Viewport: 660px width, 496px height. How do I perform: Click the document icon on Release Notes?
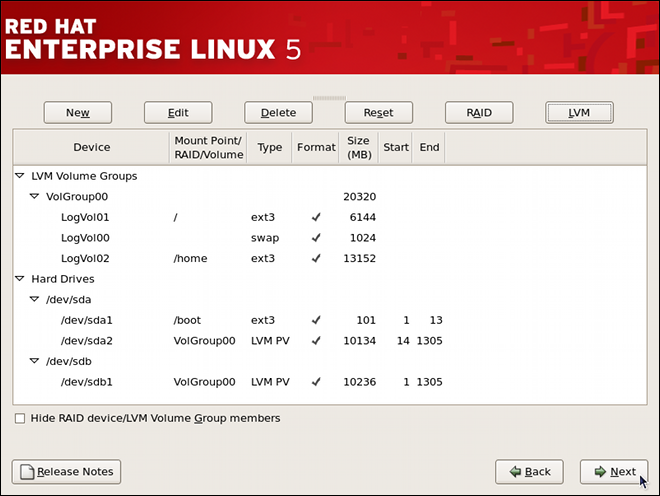point(27,472)
